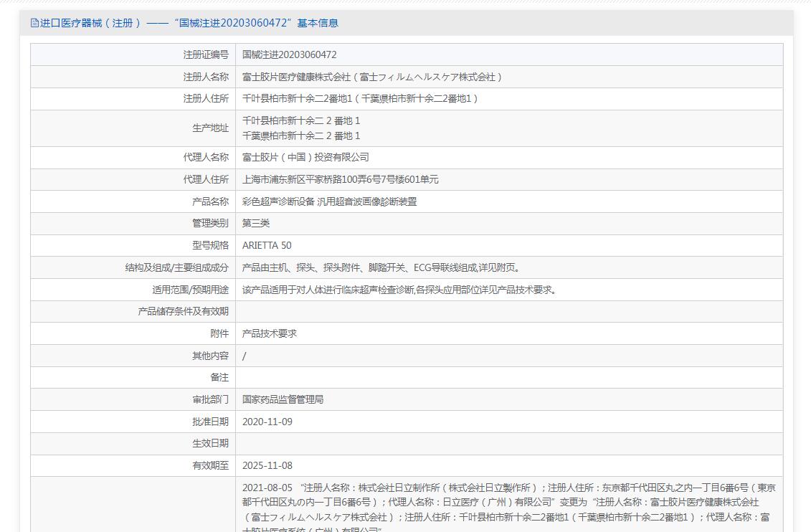
Task: Select the 生产地址 label
Action: 211,128
